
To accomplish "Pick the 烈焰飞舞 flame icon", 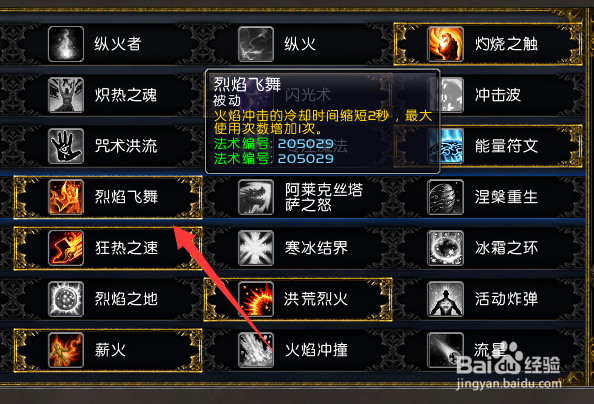I will tap(66, 197).
